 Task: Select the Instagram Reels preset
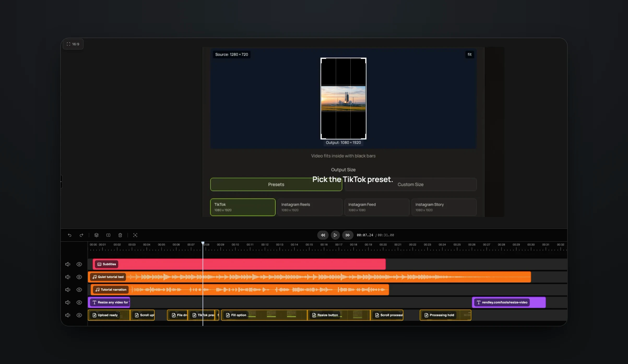(x=310, y=207)
